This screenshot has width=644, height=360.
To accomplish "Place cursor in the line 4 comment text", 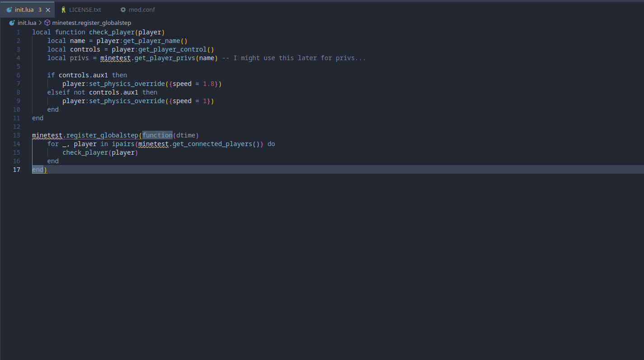I will 294,58.
